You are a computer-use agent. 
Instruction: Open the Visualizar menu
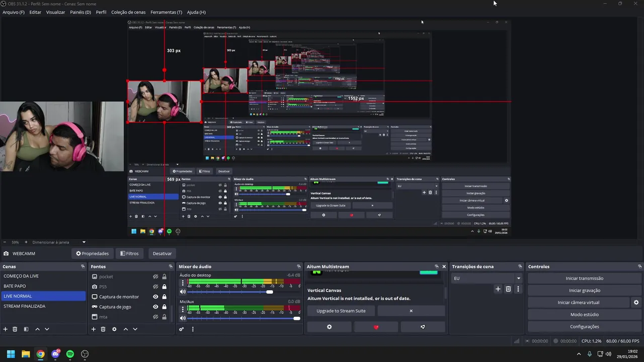55,12
